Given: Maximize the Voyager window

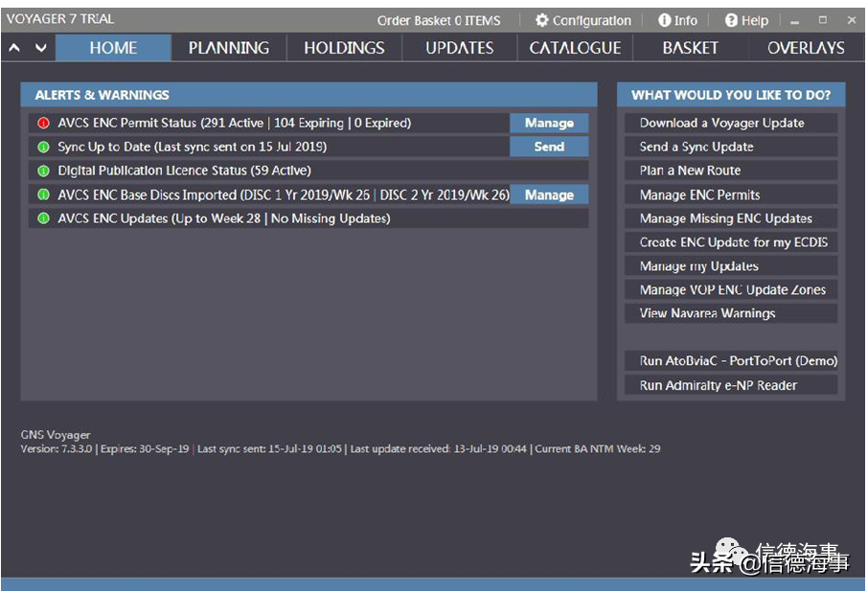Looking at the screenshot, I should pyautogui.click(x=823, y=20).
